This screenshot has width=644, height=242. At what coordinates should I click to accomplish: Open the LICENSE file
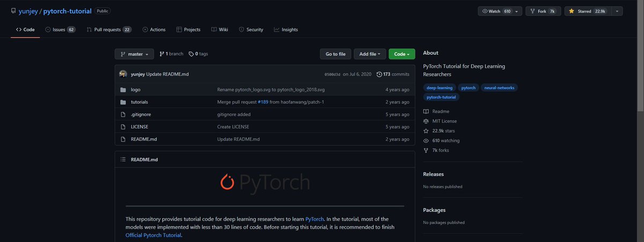(140, 127)
